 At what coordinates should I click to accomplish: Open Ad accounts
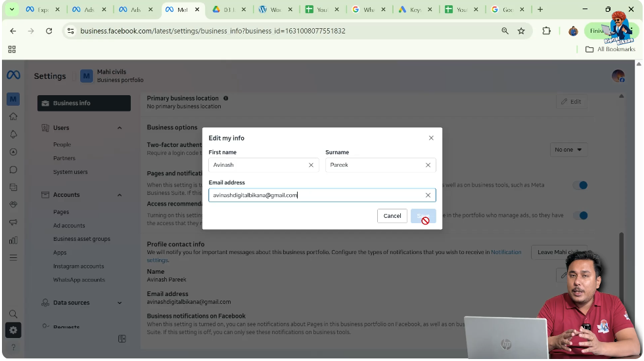click(69, 226)
